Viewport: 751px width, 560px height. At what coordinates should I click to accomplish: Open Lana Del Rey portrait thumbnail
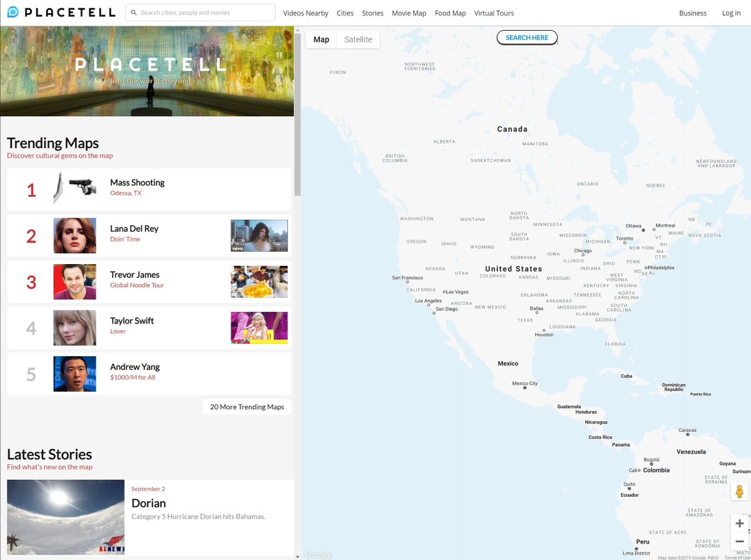74,236
